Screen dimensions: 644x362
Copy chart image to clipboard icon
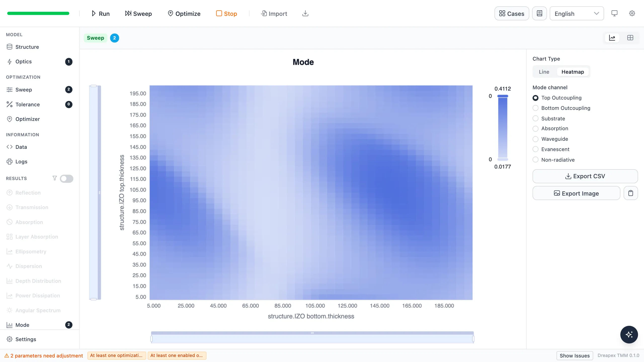coord(631,193)
